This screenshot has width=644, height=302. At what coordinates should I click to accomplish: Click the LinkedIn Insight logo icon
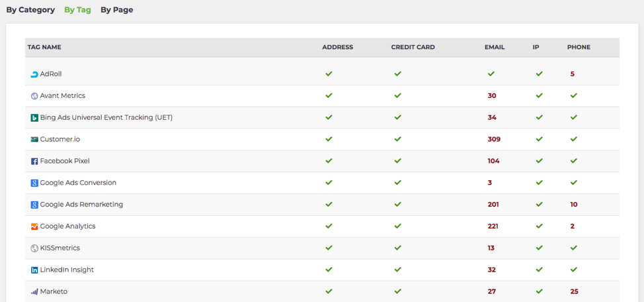(34, 270)
